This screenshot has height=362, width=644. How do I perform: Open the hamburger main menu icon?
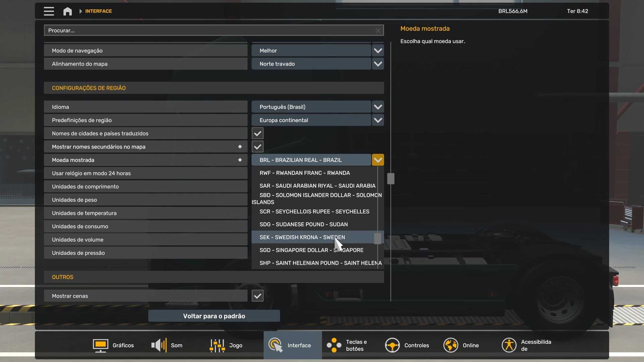tap(49, 11)
